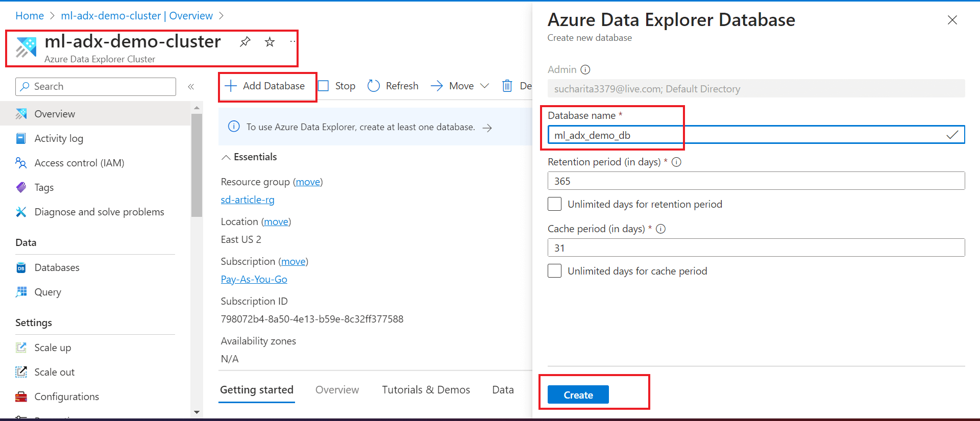Show Retention period info icon
Screen dimensions: 980x421
pos(676,162)
